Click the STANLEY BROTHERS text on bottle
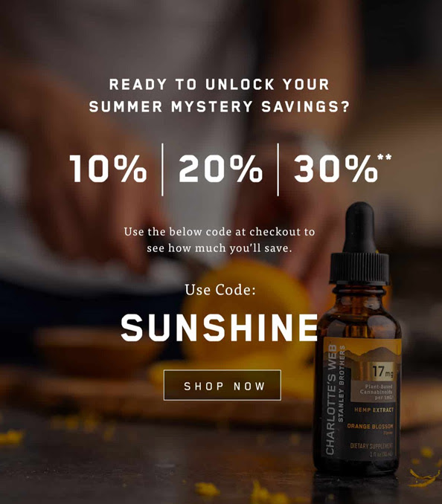The image size is (442, 504). click(342, 384)
